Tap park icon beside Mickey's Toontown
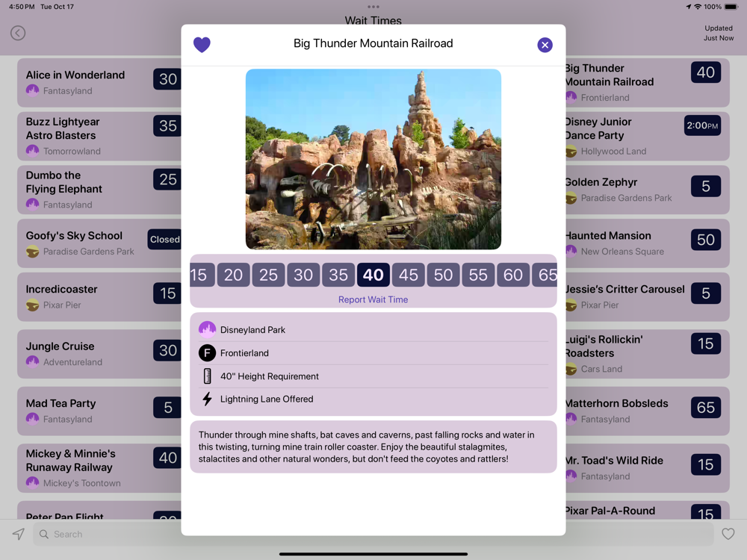Image resolution: width=747 pixels, height=560 pixels. (x=32, y=483)
